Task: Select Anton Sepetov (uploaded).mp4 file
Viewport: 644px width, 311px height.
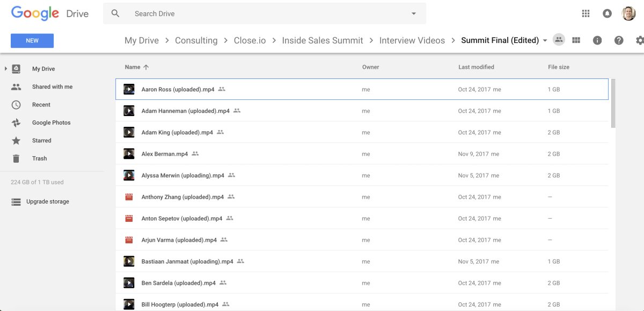Action: (x=362, y=218)
